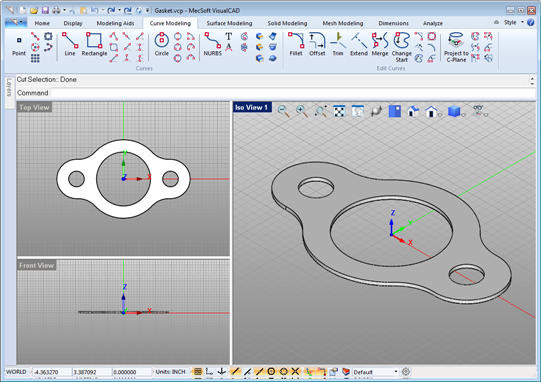Click the WORLD coordinate system button
The height and width of the screenshot is (382, 541).
16,372
